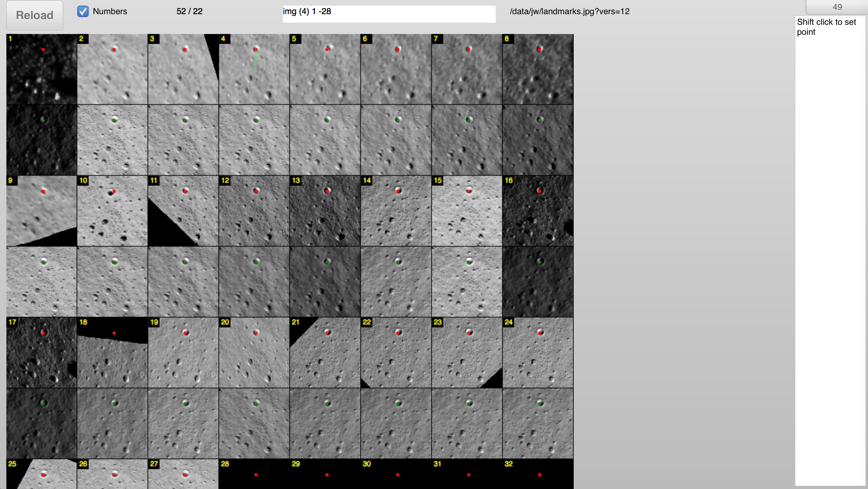Click landmark thumbnail numbered 8
Viewport: 868px width, 489px height.
pos(538,69)
